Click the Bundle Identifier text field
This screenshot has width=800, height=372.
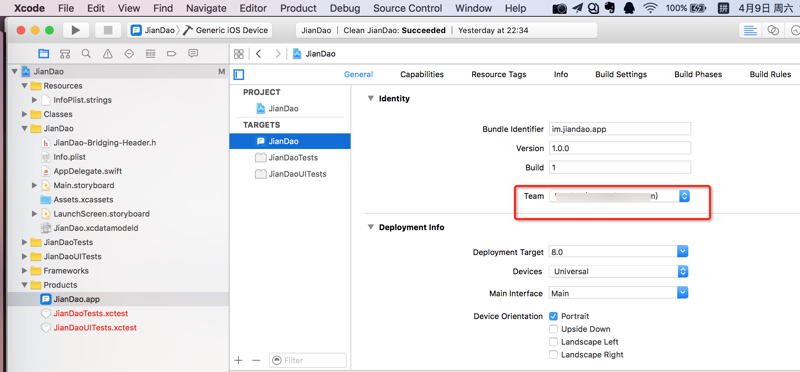(620, 129)
